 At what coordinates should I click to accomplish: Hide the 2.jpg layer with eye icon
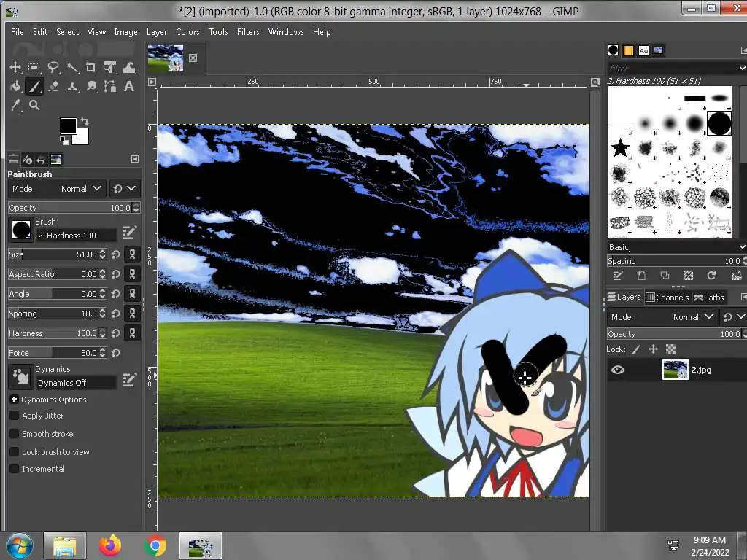pyautogui.click(x=618, y=370)
